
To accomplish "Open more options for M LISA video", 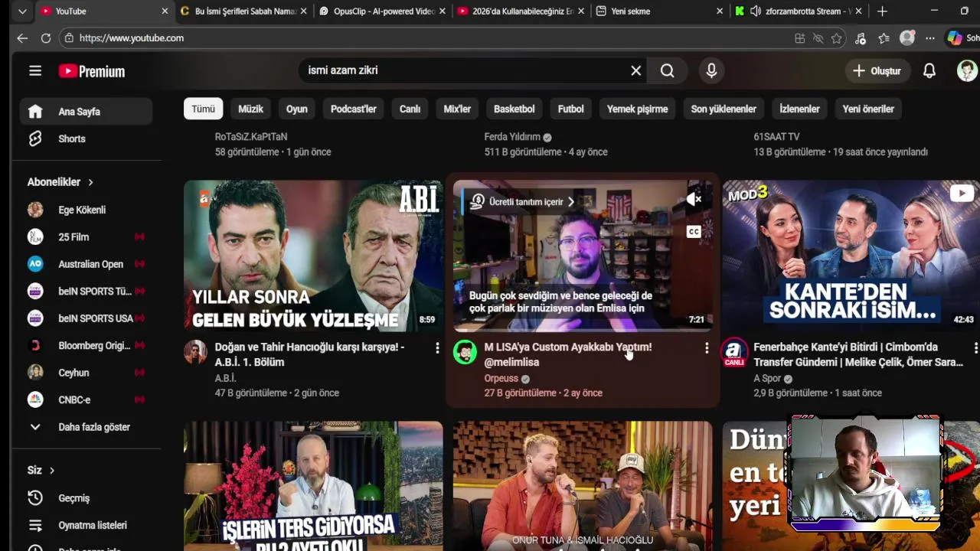I will 707,348.
